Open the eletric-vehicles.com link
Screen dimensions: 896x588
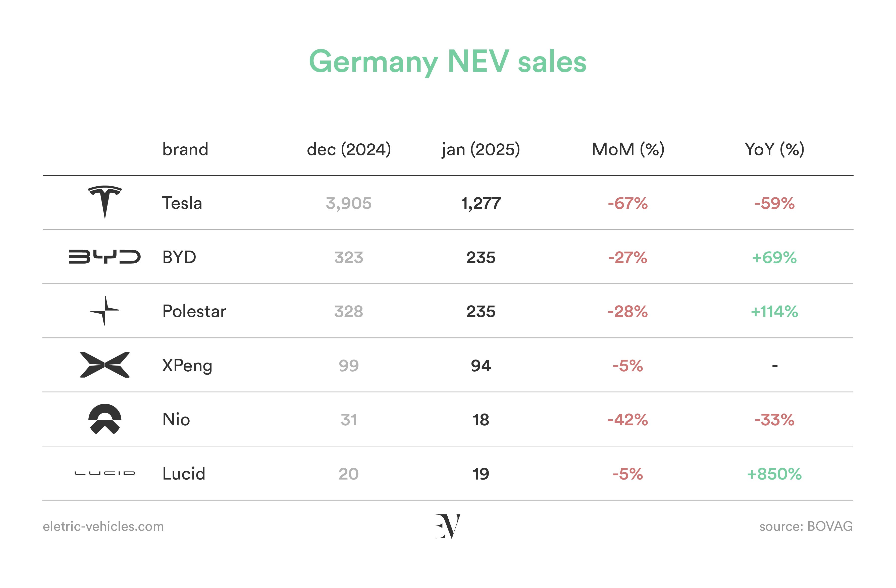pyautogui.click(x=103, y=526)
